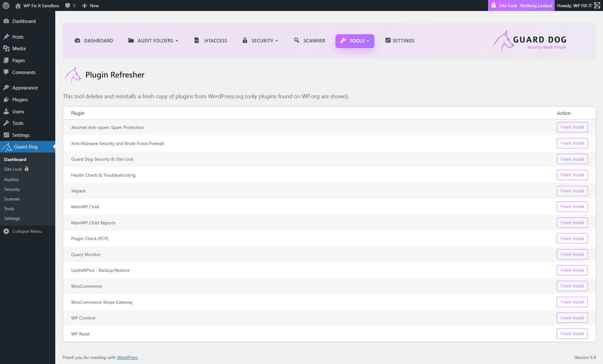Viewport: 603px width, 364px height.
Task: Open the WordPress link in the footer
Action: 127,357
